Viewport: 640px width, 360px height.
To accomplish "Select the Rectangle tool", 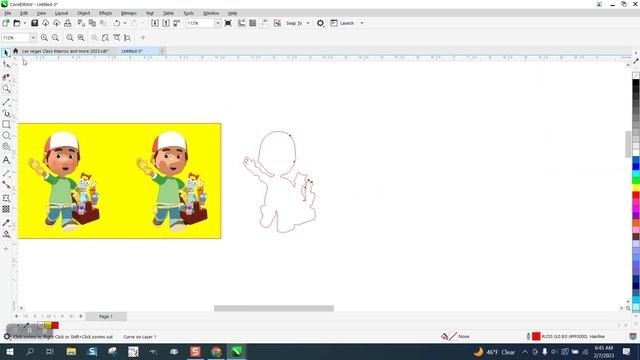I will [x=6, y=124].
